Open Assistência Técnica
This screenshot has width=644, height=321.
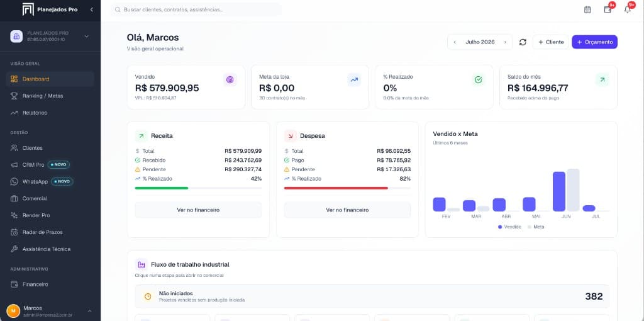[x=50, y=249]
